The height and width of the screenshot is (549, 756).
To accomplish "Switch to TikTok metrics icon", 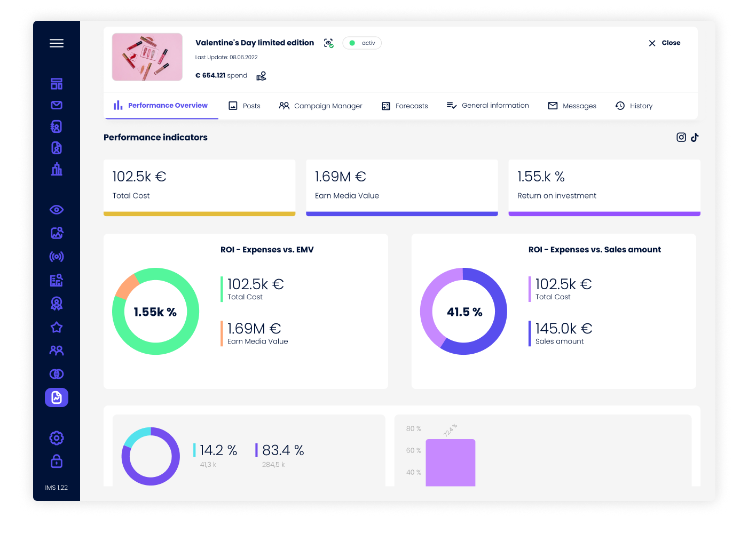I will tap(695, 137).
